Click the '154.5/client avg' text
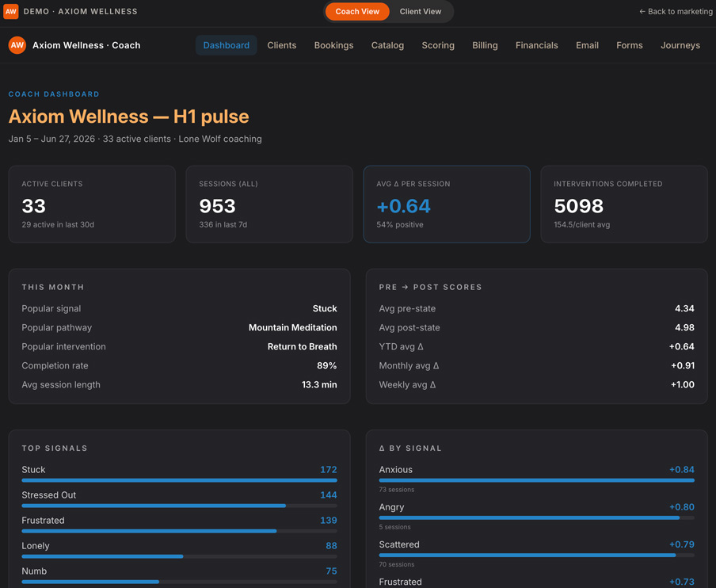This screenshot has height=588, width=716. (581, 225)
